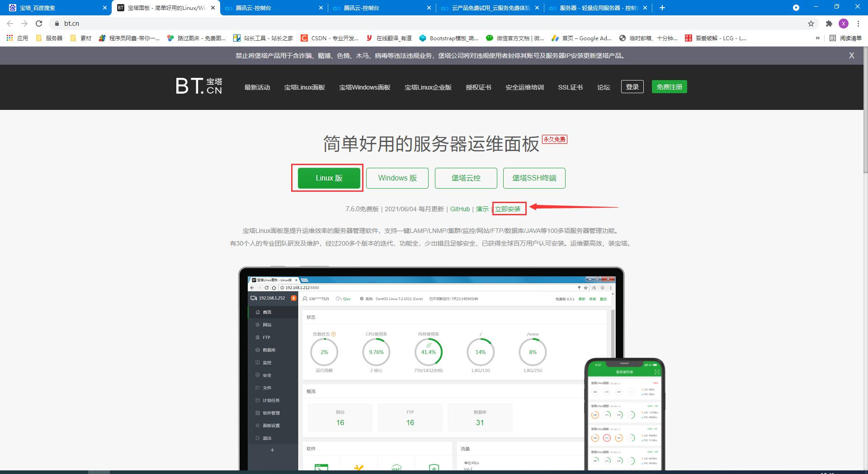The image size is (868, 474).
Task: Click the 登录 login button
Action: (632, 87)
